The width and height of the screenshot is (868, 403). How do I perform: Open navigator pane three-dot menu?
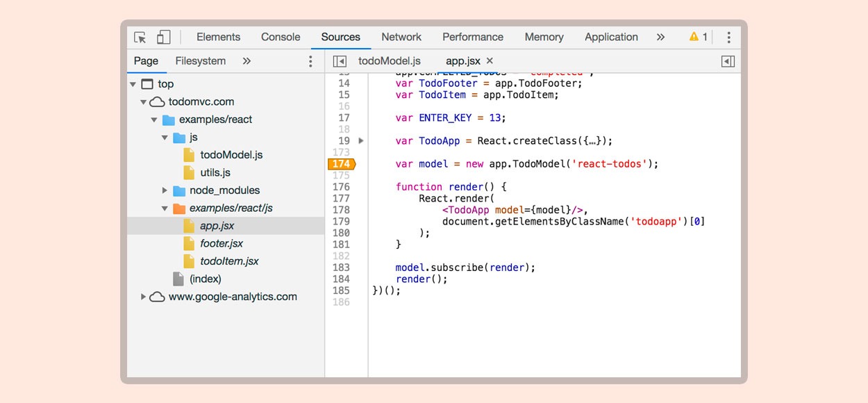point(310,61)
